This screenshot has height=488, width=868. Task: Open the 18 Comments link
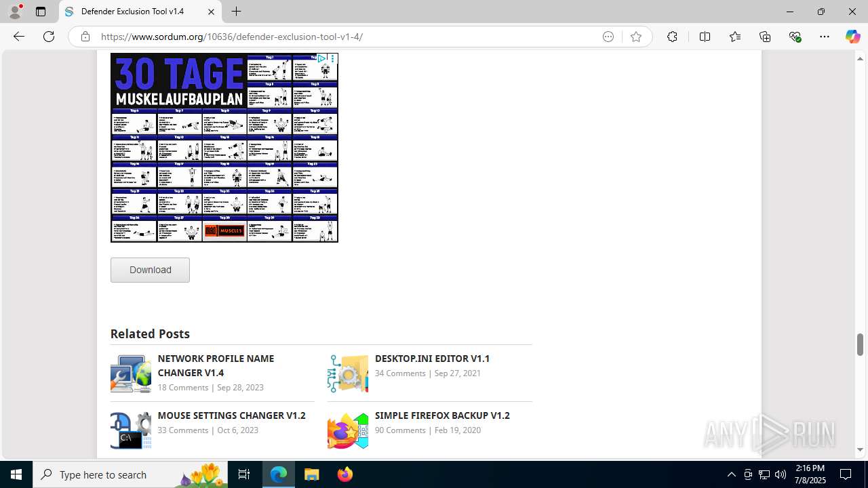pyautogui.click(x=183, y=388)
